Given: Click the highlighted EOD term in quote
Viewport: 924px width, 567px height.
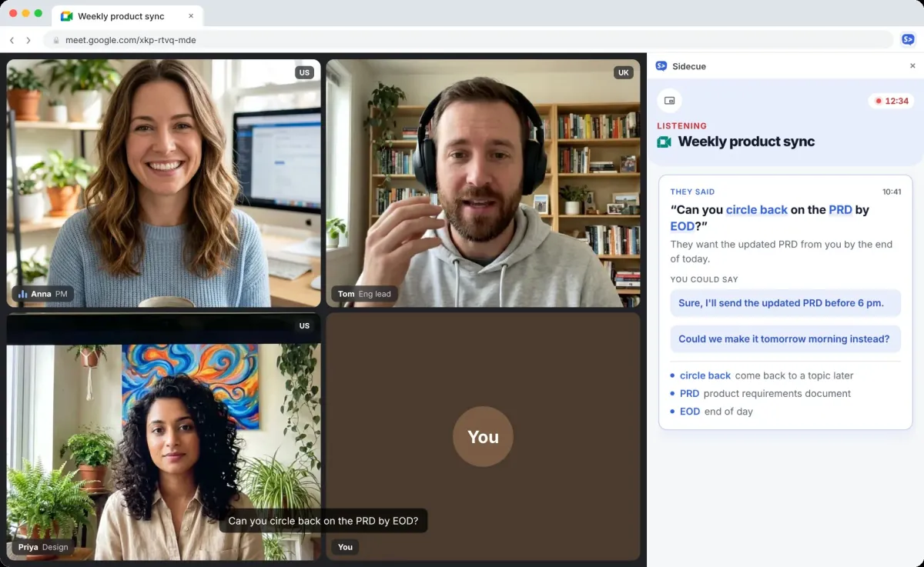Looking at the screenshot, I should [682, 226].
